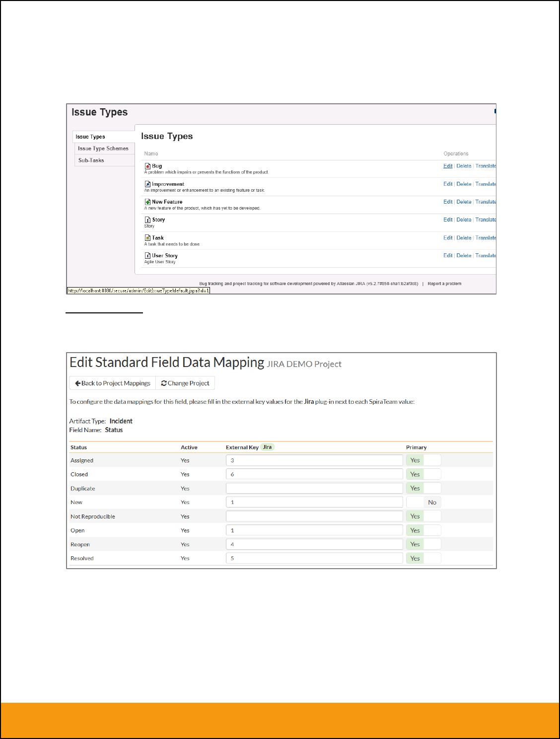This screenshot has width=560, height=739.
Task: Click the Closed external key input
Action: pos(314,474)
